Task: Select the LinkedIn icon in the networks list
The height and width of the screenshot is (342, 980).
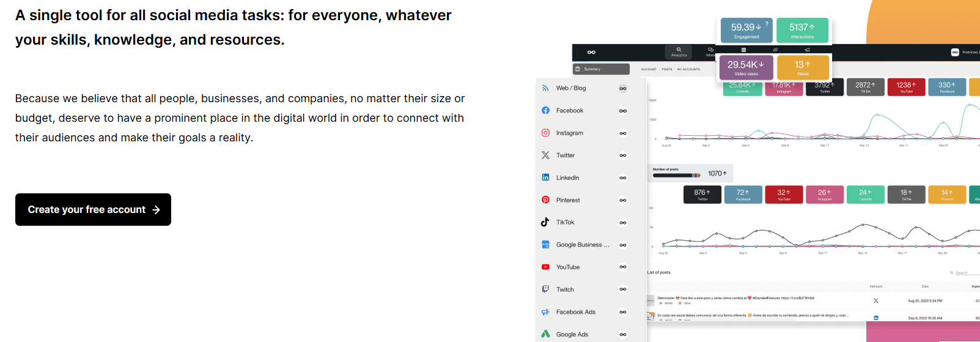Action: tap(545, 177)
